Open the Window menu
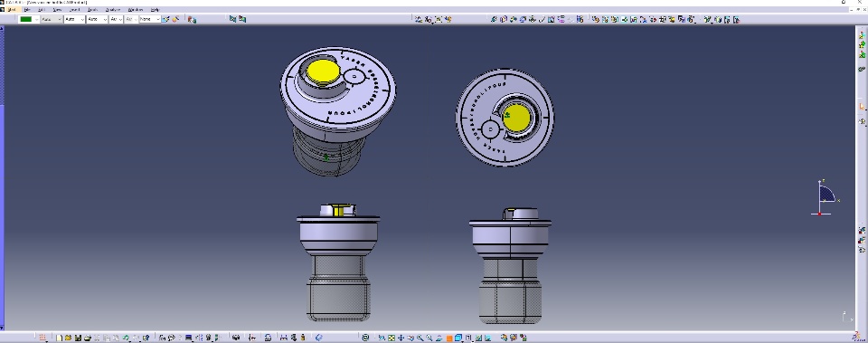 (135, 9)
